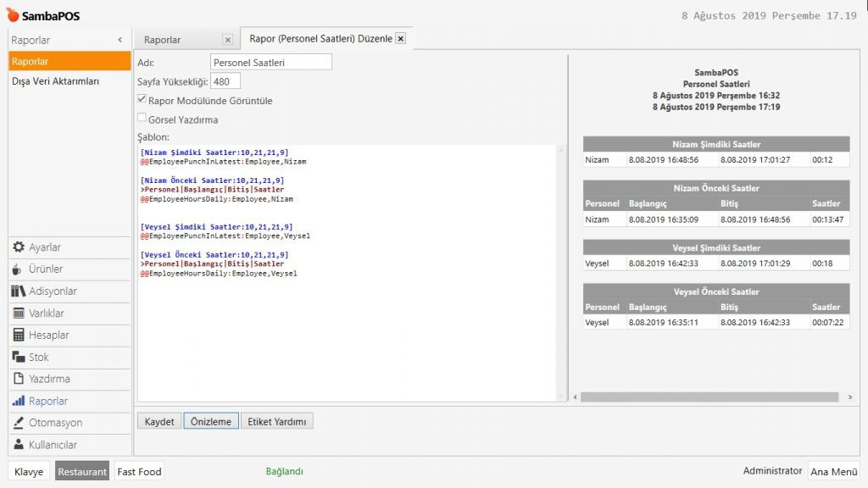Uncheck Rapor Modülünde Görüntüle checkbox
This screenshot has width=868, height=488.
pos(142,100)
